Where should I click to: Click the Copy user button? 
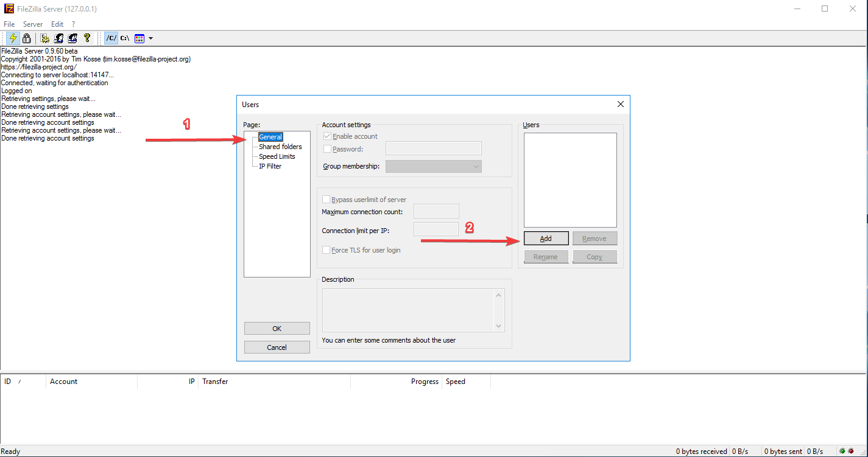click(x=595, y=257)
